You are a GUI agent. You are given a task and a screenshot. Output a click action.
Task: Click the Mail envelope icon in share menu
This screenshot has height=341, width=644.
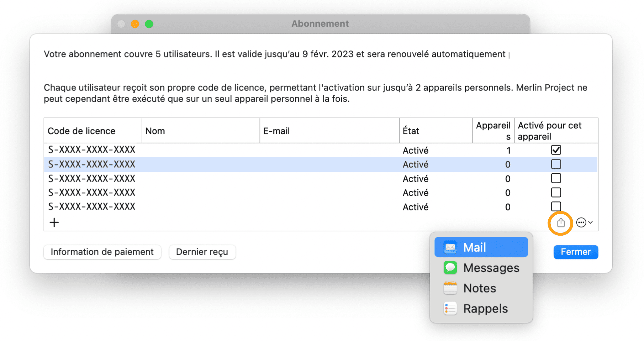[450, 247]
